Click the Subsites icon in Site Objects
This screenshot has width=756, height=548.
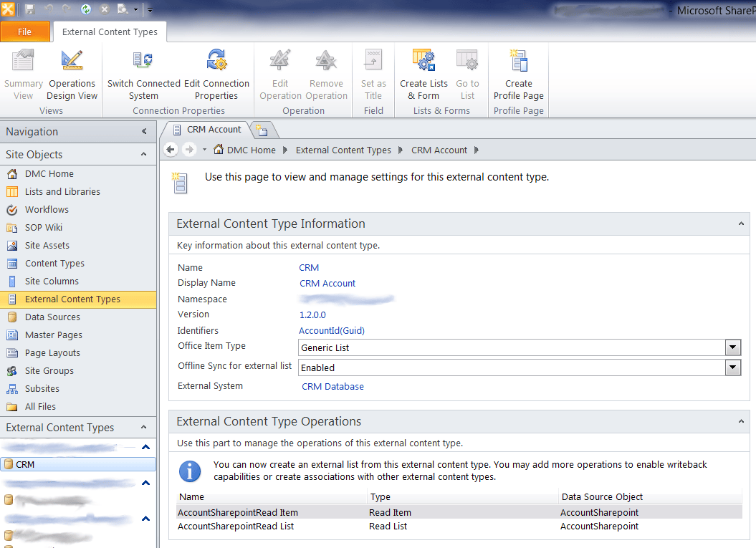[12, 388]
